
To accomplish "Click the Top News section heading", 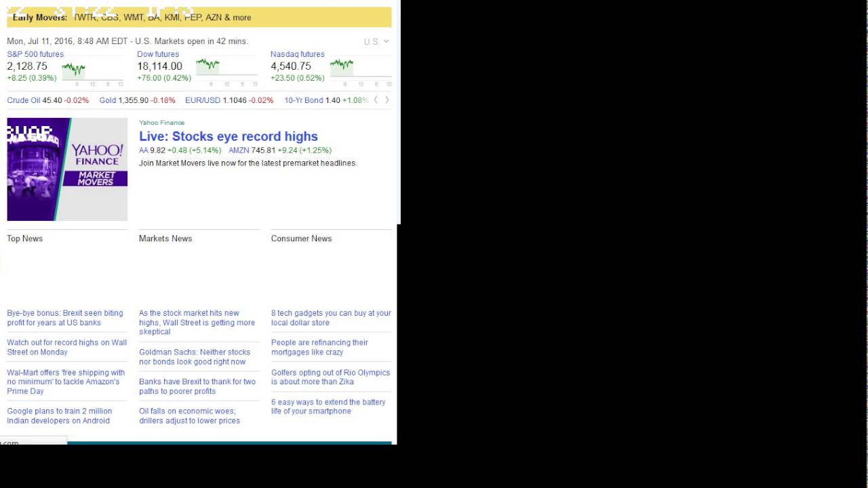I will point(25,239).
